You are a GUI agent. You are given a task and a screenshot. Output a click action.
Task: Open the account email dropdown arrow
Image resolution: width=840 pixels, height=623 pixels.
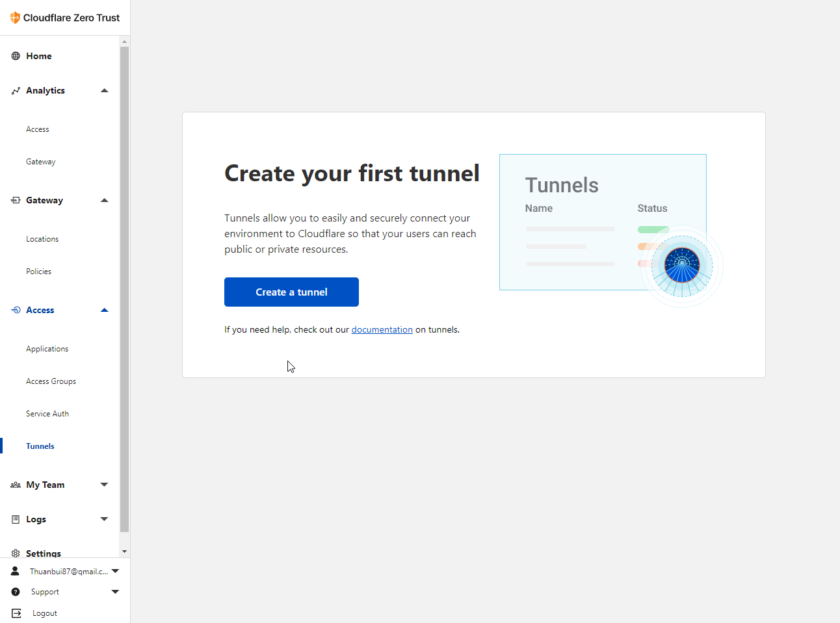tap(115, 571)
